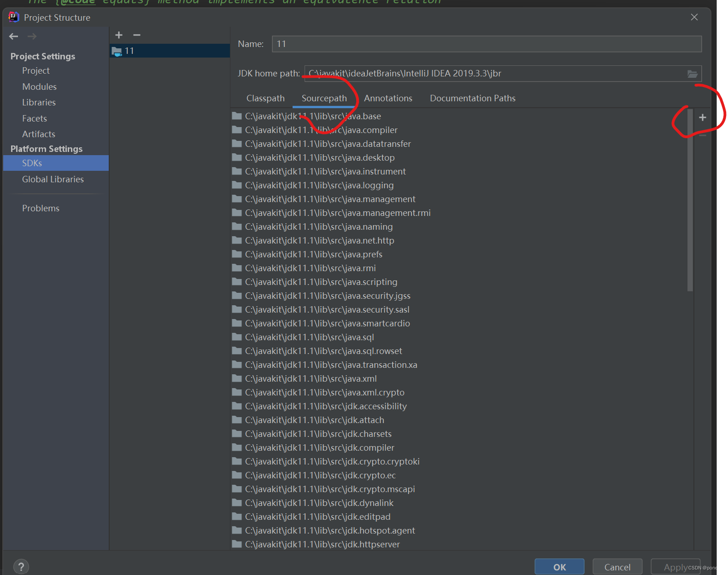Browse for JDK home path folder
Viewport: 728px width, 575px height.
pyautogui.click(x=693, y=74)
